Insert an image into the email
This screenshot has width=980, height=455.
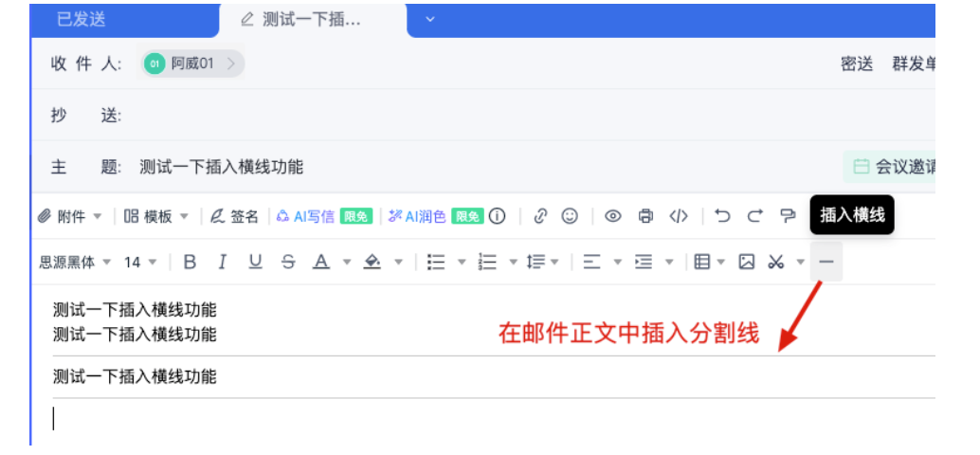[746, 262]
